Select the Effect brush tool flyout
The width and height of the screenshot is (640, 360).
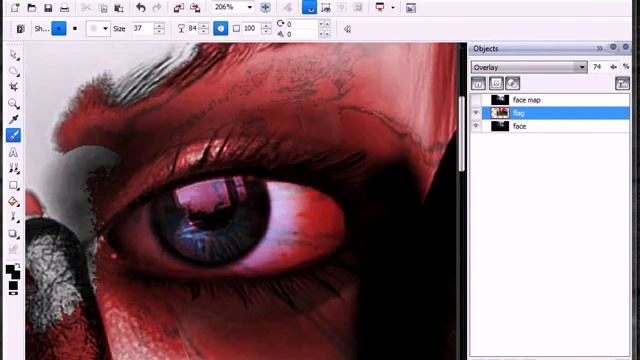click(13, 218)
